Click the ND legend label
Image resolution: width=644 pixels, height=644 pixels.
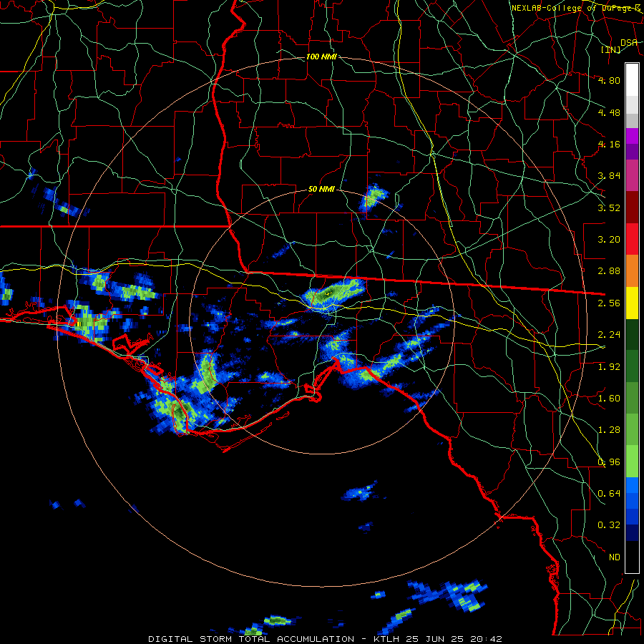tap(615, 557)
